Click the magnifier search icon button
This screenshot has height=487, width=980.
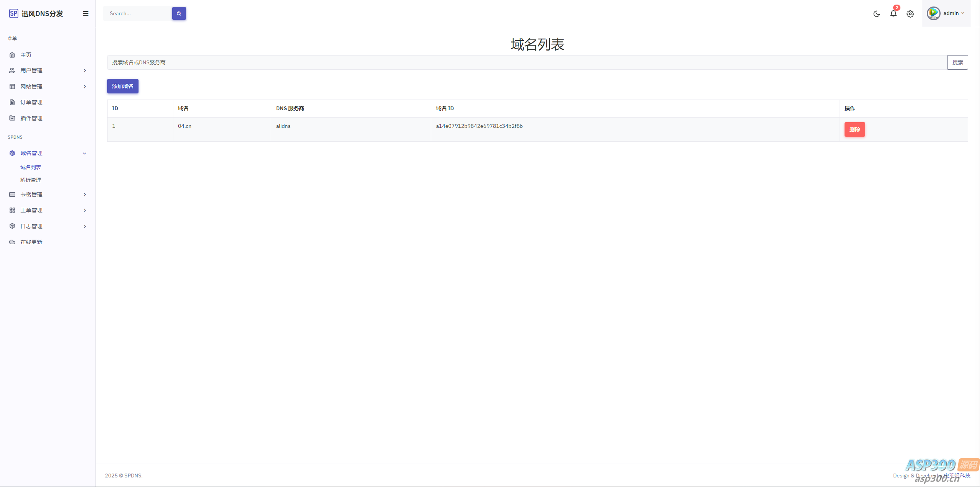point(179,13)
